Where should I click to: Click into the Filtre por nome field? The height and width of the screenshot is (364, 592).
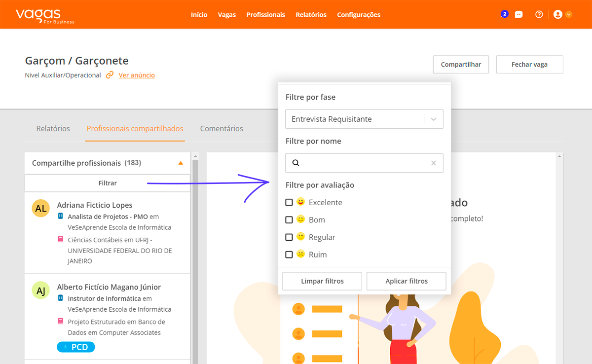coord(364,163)
